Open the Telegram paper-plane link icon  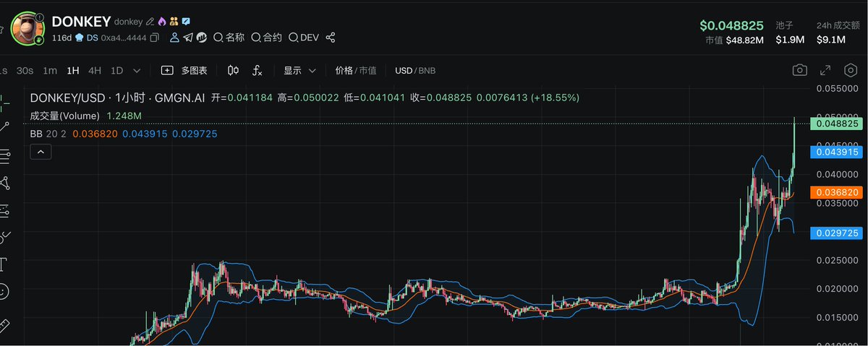pos(188,38)
